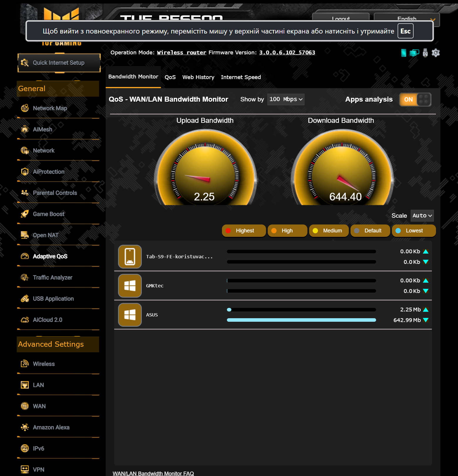Click the AiProtection shield icon
Screen dimensions: 458x476
click(x=25, y=172)
